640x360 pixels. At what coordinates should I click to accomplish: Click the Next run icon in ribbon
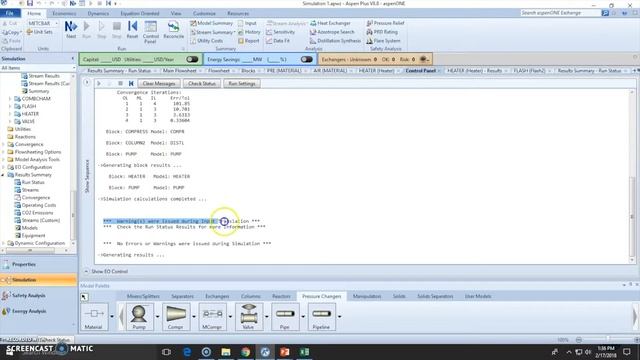71,29
